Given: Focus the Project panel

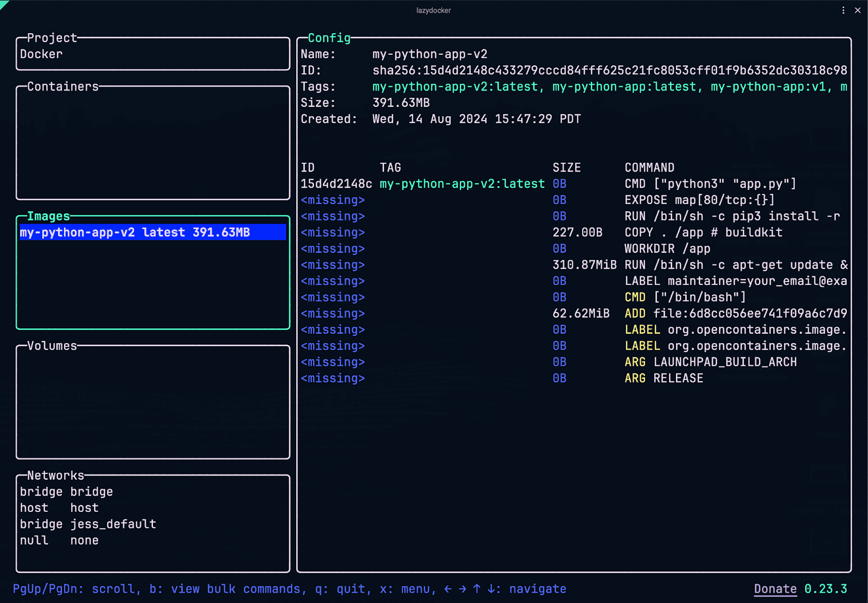Looking at the screenshot, I should click(x=52, y=38).
